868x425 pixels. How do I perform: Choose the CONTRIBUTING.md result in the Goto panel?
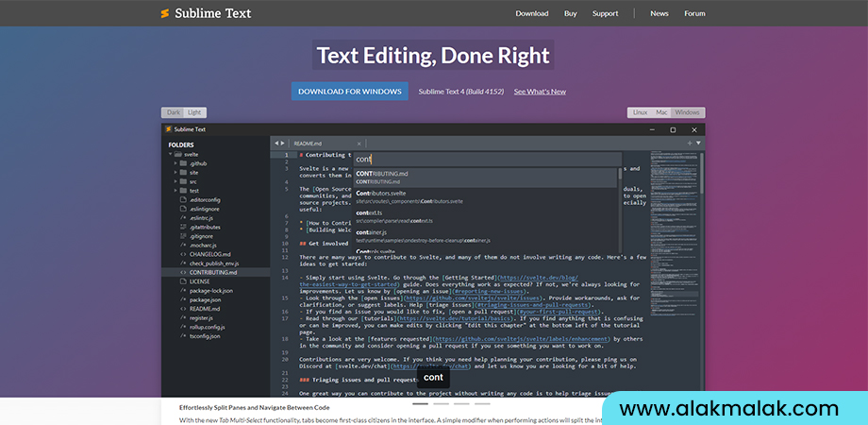pos(485,178)
